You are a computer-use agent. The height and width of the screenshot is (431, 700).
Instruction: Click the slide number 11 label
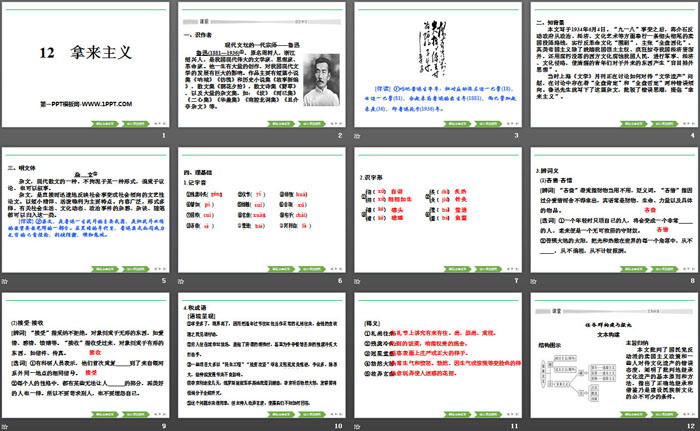(514, 426)
